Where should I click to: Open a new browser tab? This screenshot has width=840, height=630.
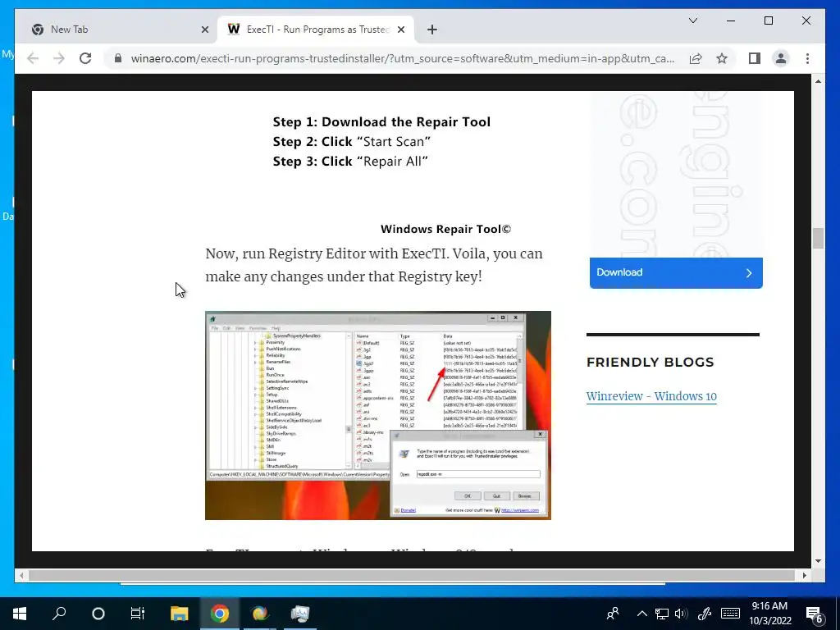[x=432, y=30]
